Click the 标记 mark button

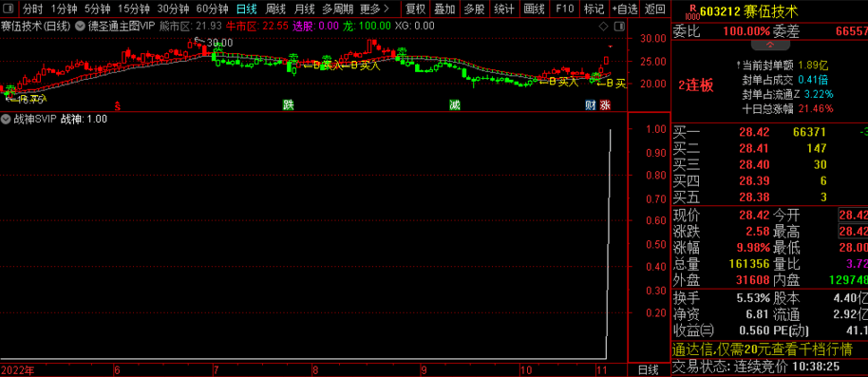point(594,9)
